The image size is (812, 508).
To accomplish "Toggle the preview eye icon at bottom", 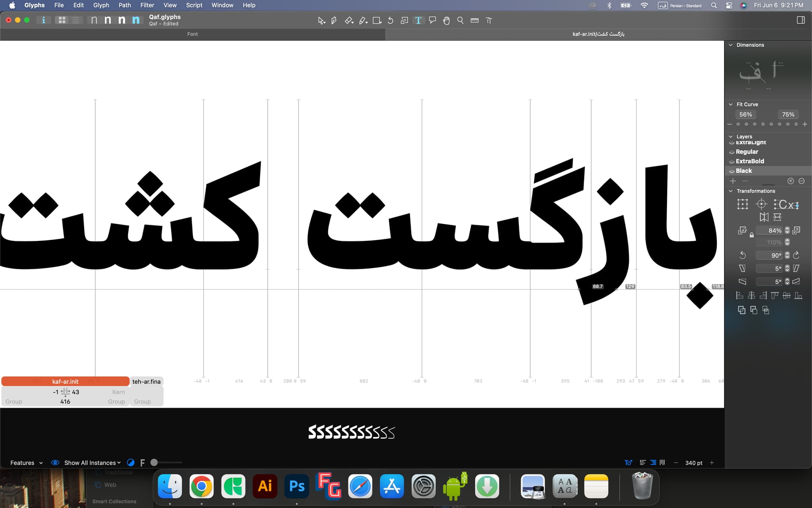I will (55, 463).
